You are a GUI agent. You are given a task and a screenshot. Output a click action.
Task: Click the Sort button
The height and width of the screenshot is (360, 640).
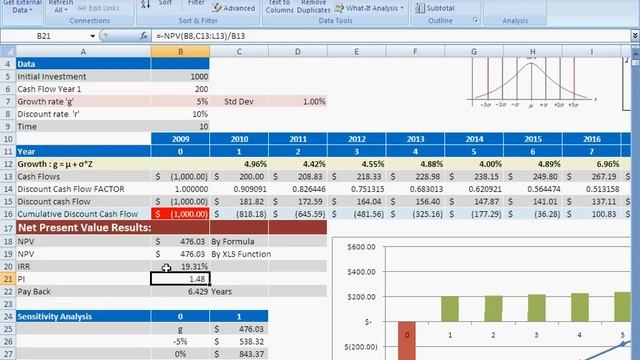(164, 3)
